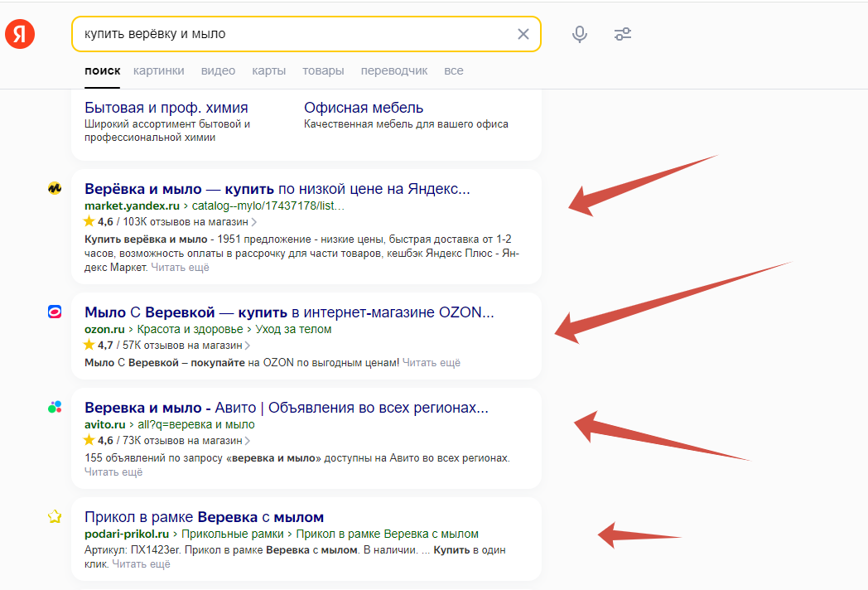Open the 'all?q=веревка и мыло' breadcrumb

(196, 424)
